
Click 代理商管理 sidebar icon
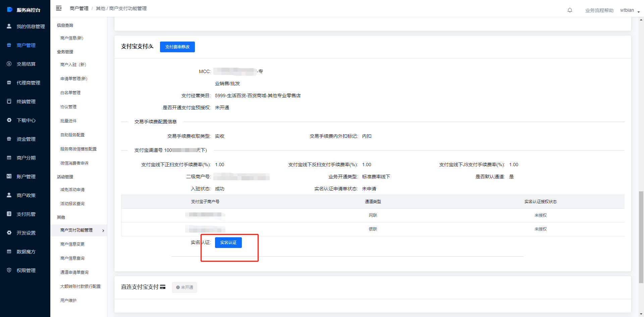click(x=9, y=82)
